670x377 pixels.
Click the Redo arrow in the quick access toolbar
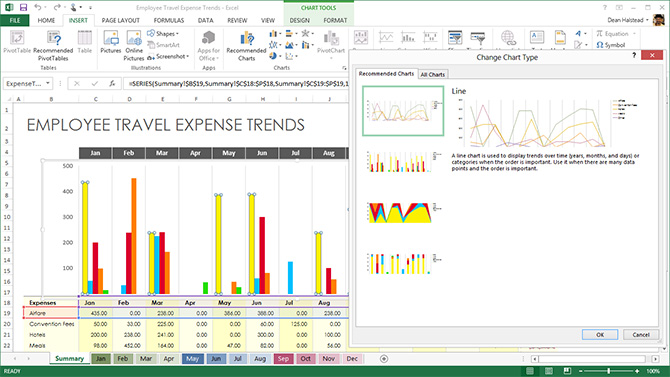[x=57, y=7]
